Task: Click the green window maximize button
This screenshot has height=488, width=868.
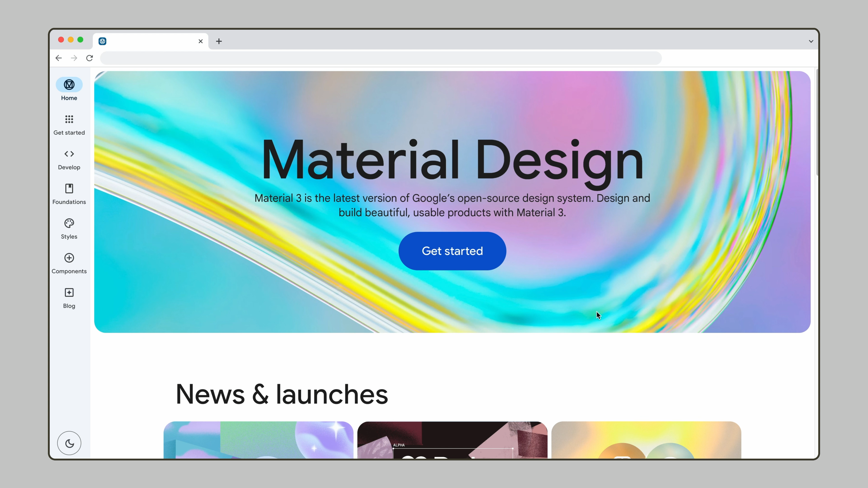Action: pos(80,40)
